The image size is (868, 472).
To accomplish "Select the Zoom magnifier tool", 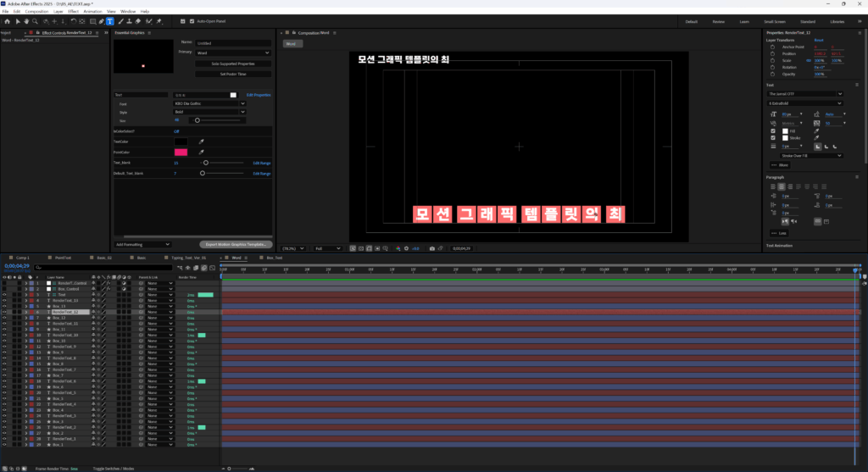I will pyautogui.click(x=35, y=21).
